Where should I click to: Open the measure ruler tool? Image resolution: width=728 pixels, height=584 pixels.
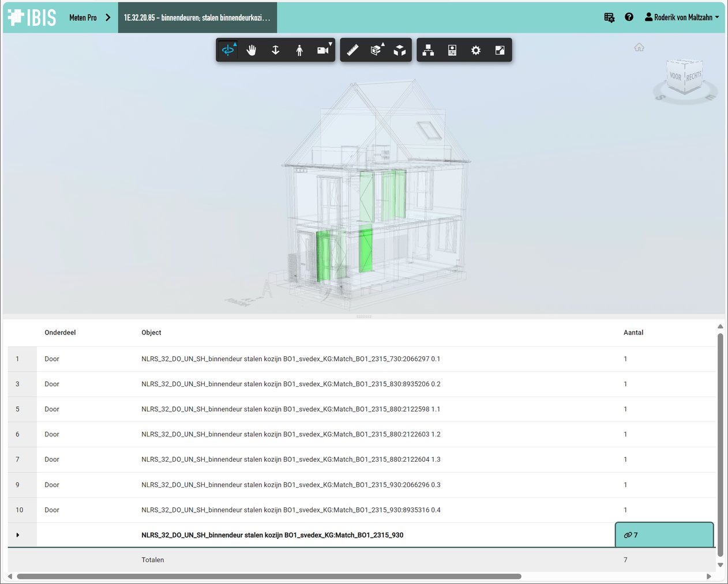click(352, 50)
